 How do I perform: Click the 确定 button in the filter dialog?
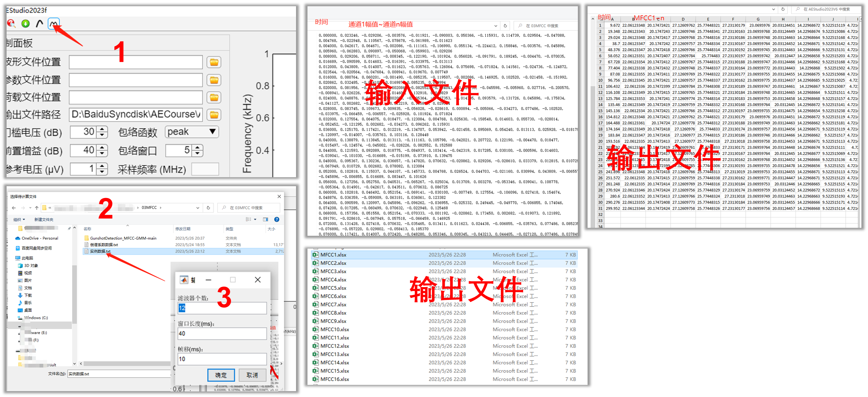[221, 375]
